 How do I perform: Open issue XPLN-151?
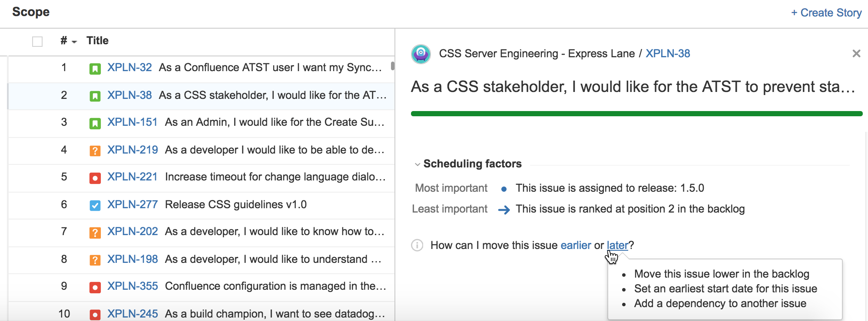click(x=133, y=122)
